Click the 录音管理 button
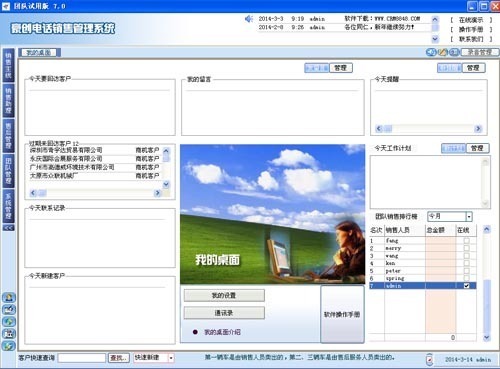Image resolution: width=500 pixels, height=369 pixels. click(480, 52)
